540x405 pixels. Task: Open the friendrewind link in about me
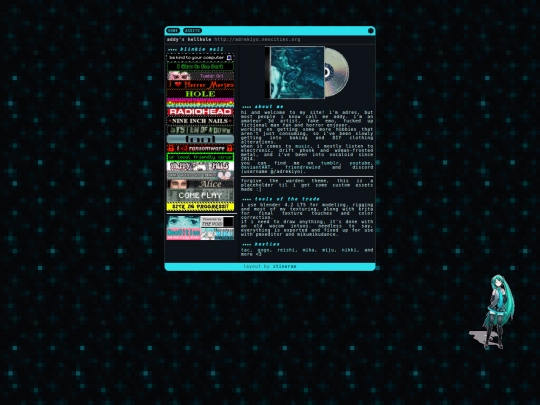(303, 167)
